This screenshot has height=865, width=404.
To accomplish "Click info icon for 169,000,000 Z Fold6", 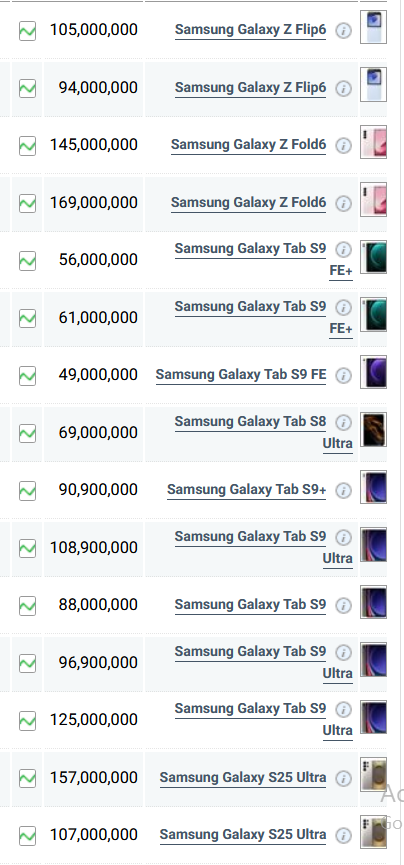I will (343, 204).
